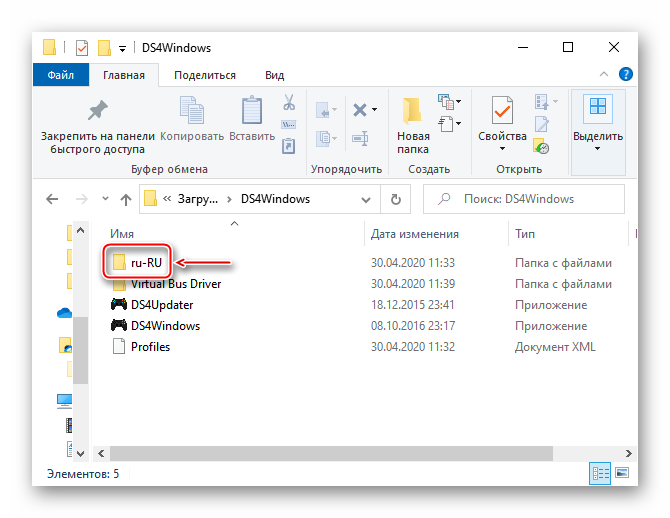Click into the Поиск: DS4Windows search box
670x518 pixels.
pyautogui.click(x=524, y=199)
